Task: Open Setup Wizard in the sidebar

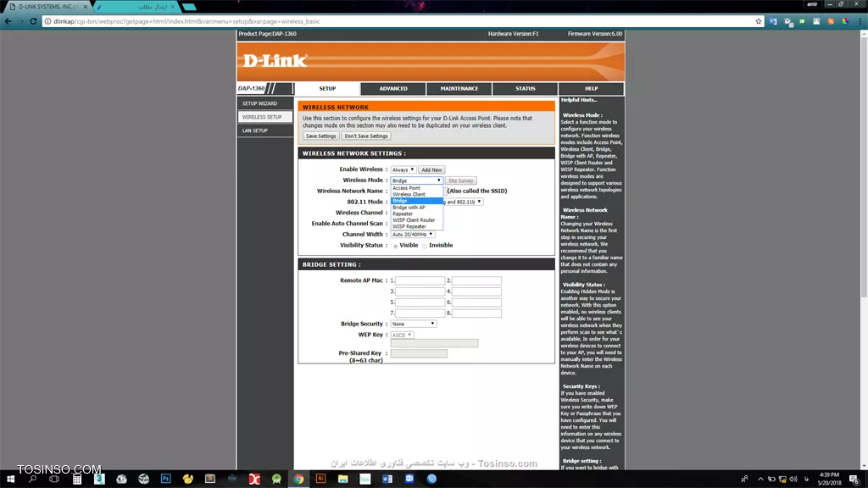Action: tap(265, 103)
